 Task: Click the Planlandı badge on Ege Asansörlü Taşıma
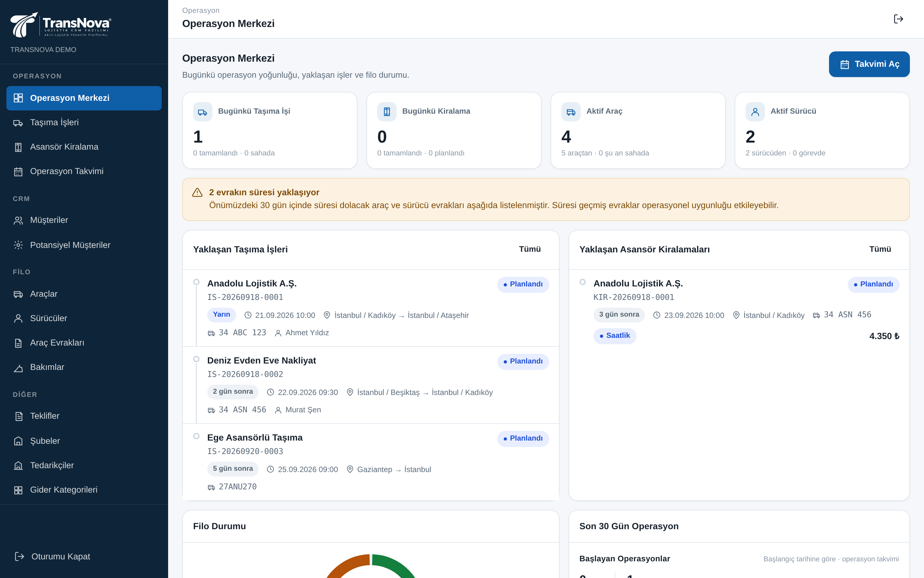click(523, 438)
